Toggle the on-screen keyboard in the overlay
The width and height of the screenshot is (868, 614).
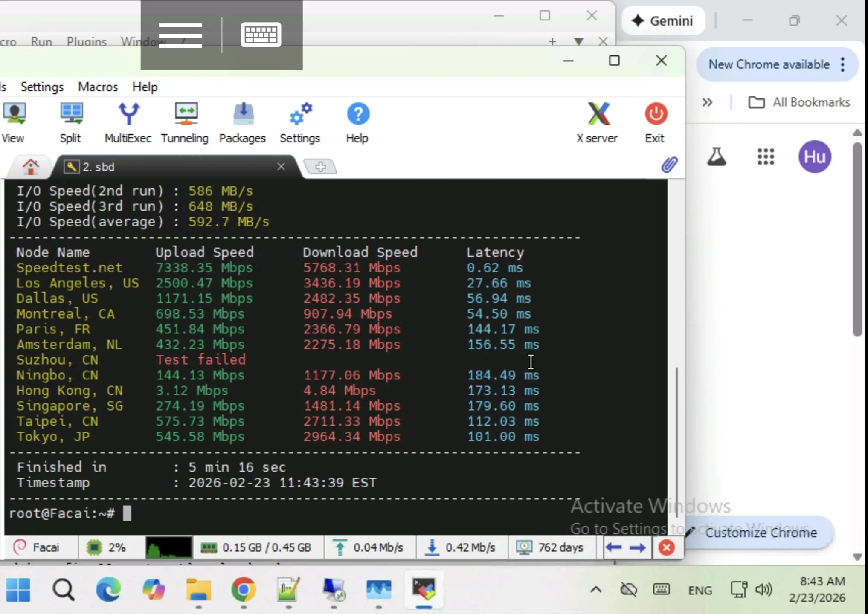pyautogui.click(x=261, y=35)
